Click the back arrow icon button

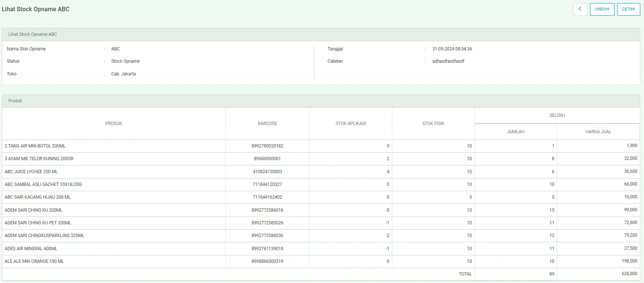[x=580, y=9]
